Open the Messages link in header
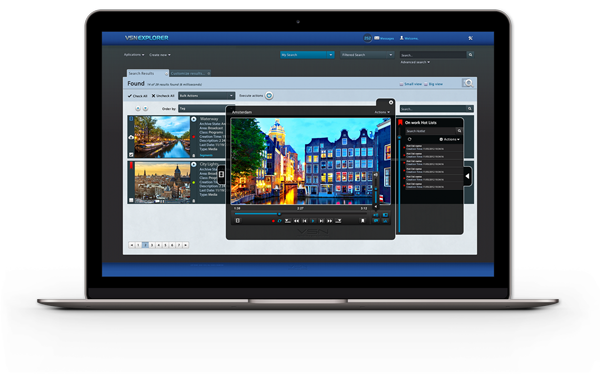Image resolution: width=600 pixels, height=381 pixels. tap(384, 38)
